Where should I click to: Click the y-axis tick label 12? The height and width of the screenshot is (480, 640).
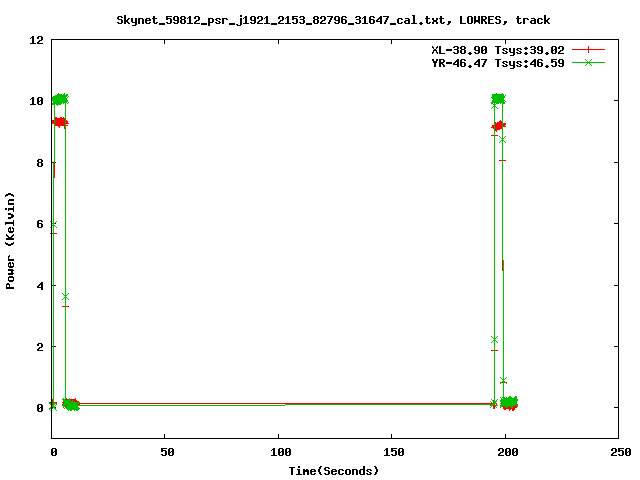(36, 40)
